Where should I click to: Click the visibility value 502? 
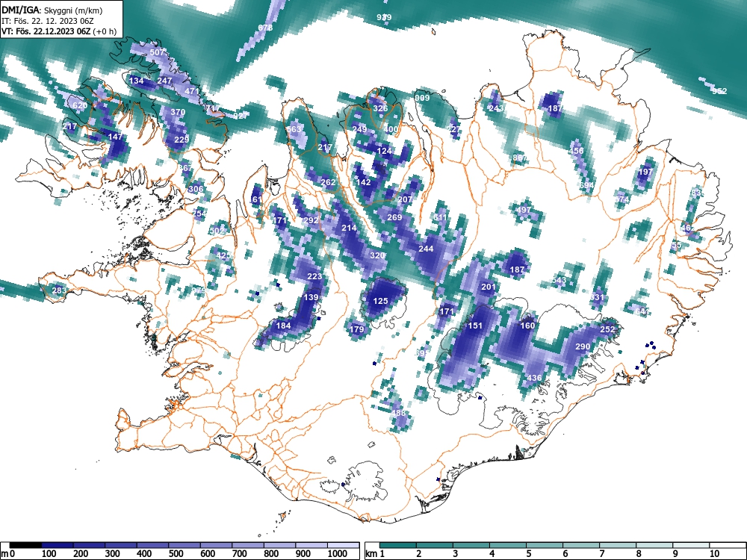(217, 231)
